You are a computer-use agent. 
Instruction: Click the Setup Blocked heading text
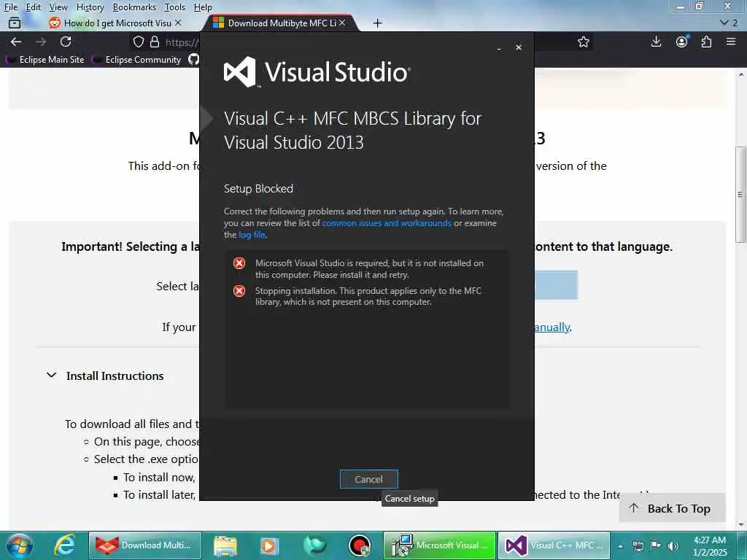tap(258, 189)
